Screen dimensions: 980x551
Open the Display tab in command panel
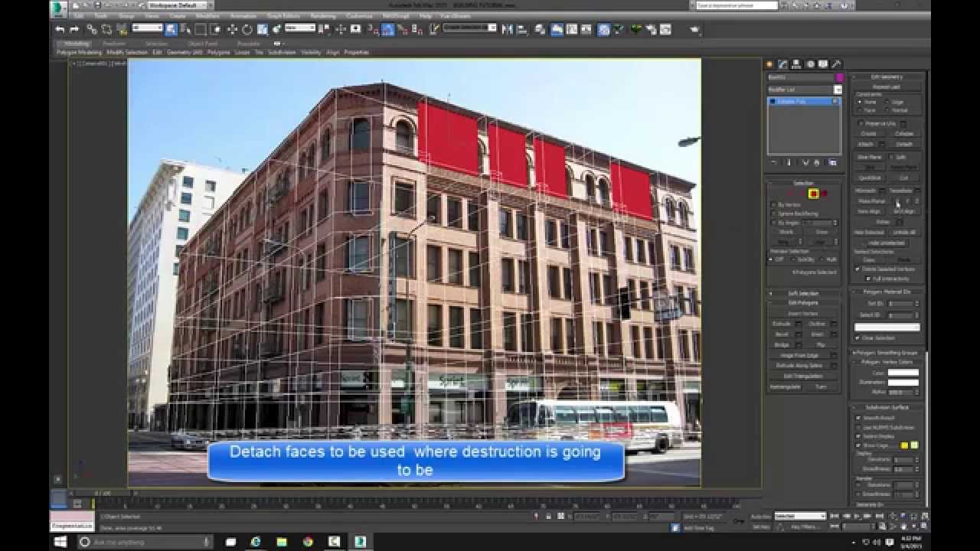coord(823,64)
